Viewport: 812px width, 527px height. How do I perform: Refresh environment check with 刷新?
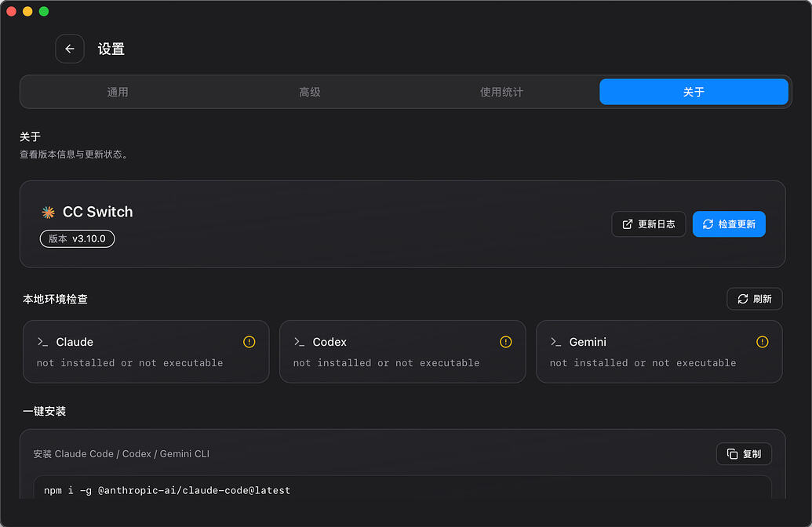pos(755,300)
